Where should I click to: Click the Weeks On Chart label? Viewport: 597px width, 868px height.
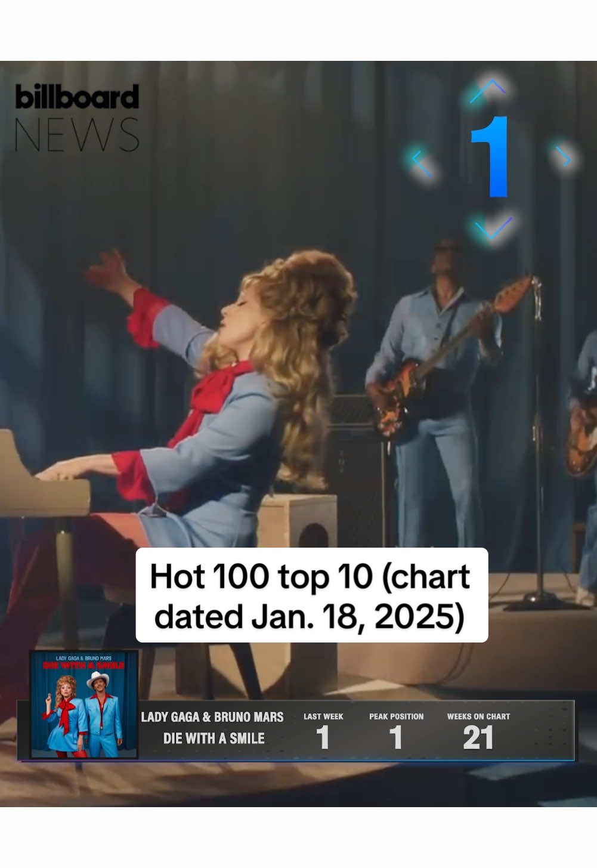point(478,716)
